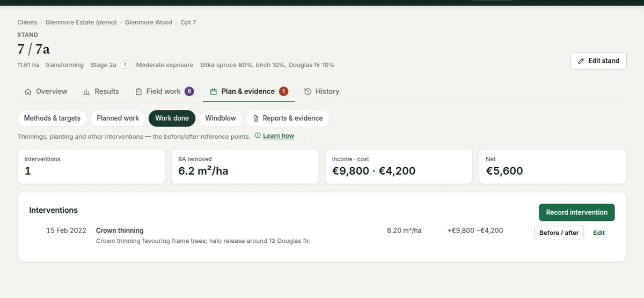Image resolution: width=644 pixels, height=298 pixels.
Task: Click the pencil icon in Edit stand button
Action: (x=581, y=61)
